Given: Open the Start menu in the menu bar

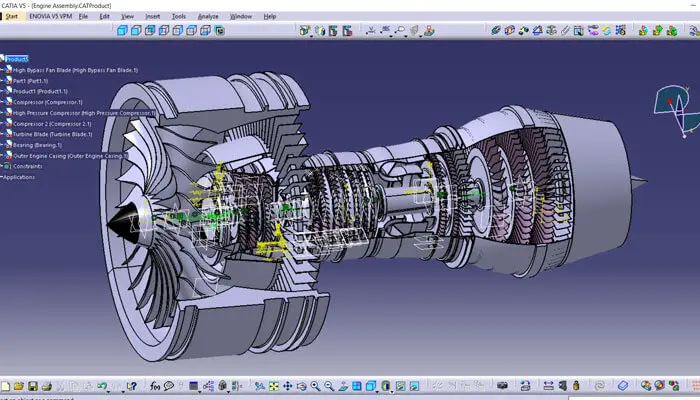Looking at the screenshot, I should pyautogui.click(x=13, y=16).
